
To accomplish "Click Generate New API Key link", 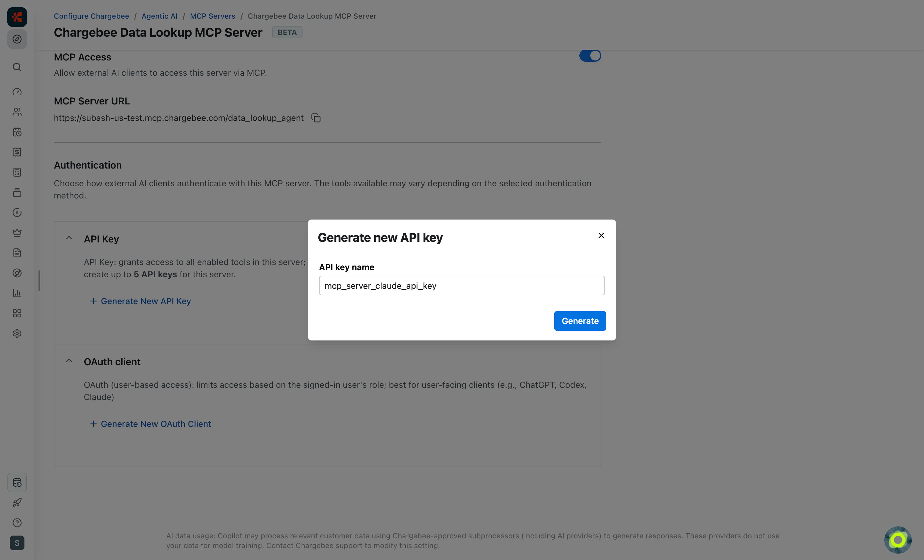I will 141,301.
